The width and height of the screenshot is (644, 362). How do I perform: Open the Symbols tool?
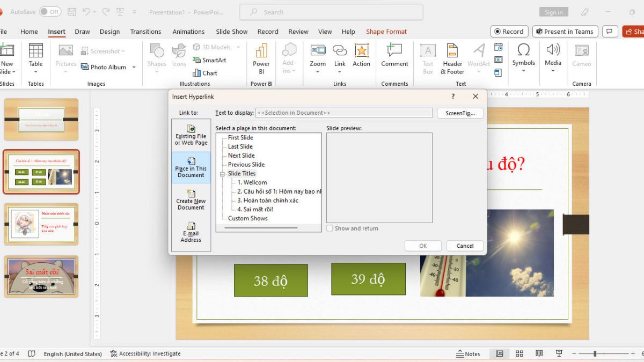point(524,57)
